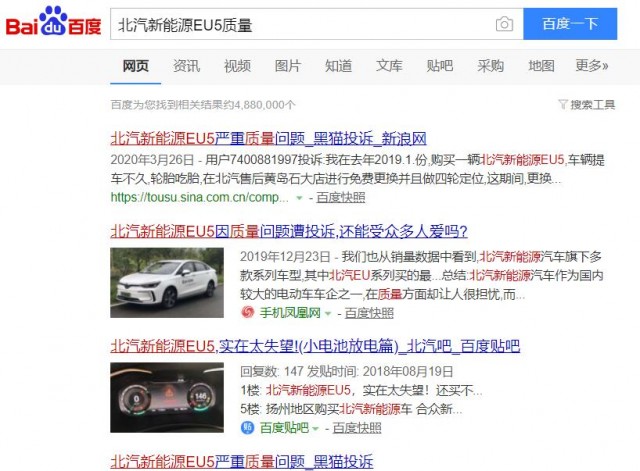Click the 手机凤凰网 source icon

pos(247,313)
